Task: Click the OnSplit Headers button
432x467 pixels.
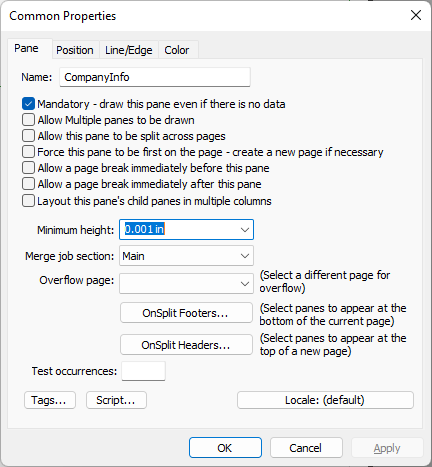Action: coord(186,345)
